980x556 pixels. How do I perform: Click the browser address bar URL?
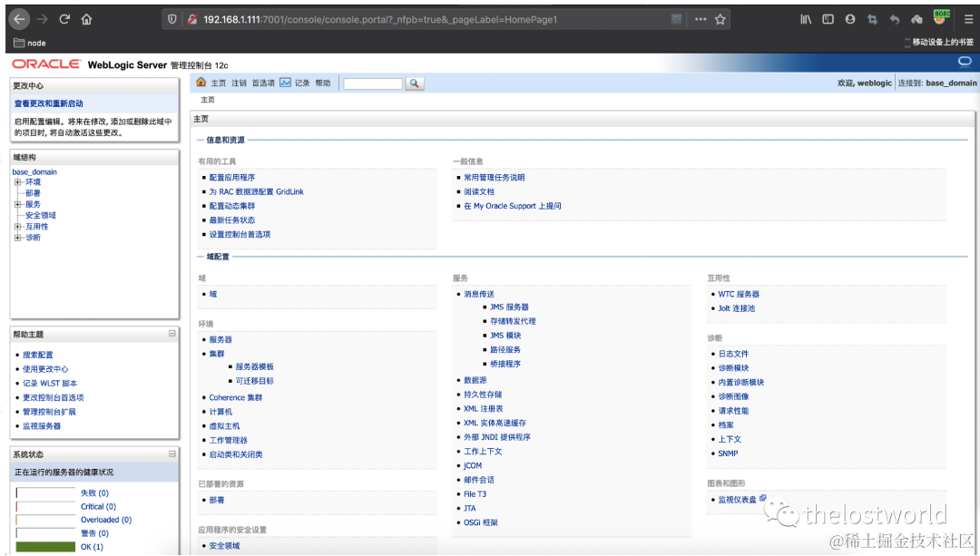click(x=380, y=19)
